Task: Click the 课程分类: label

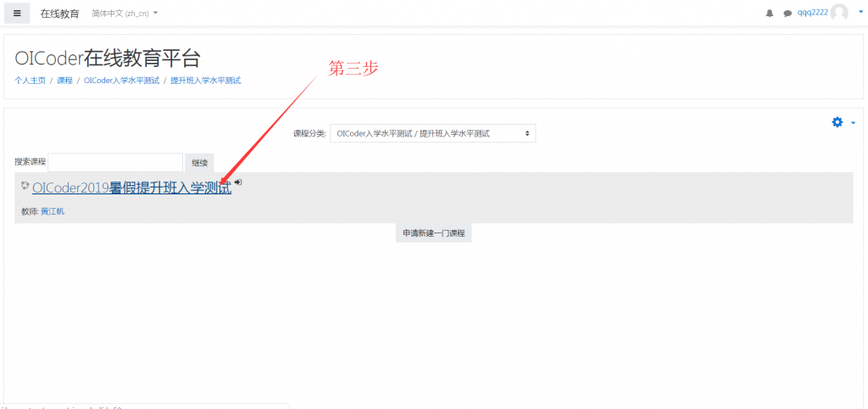Action: click(309, 133)
